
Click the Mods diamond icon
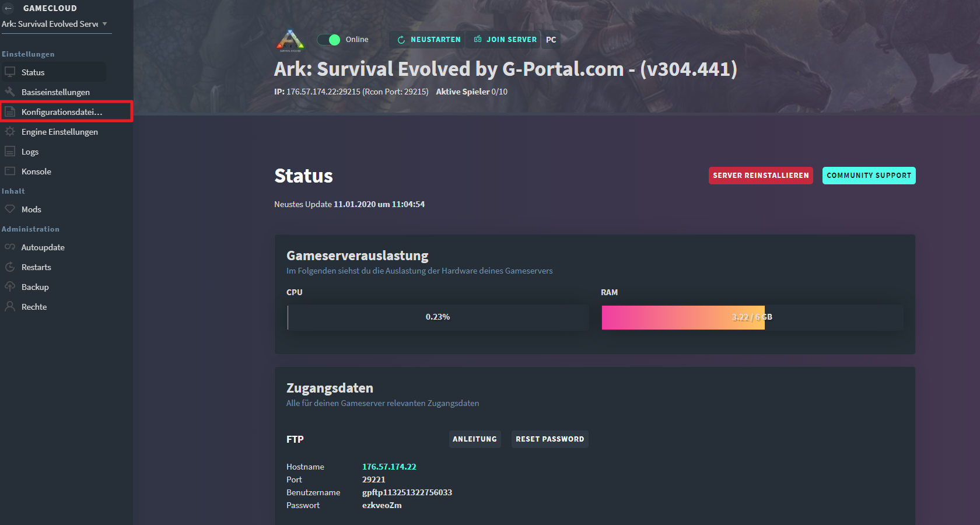[x=10, y=209]
